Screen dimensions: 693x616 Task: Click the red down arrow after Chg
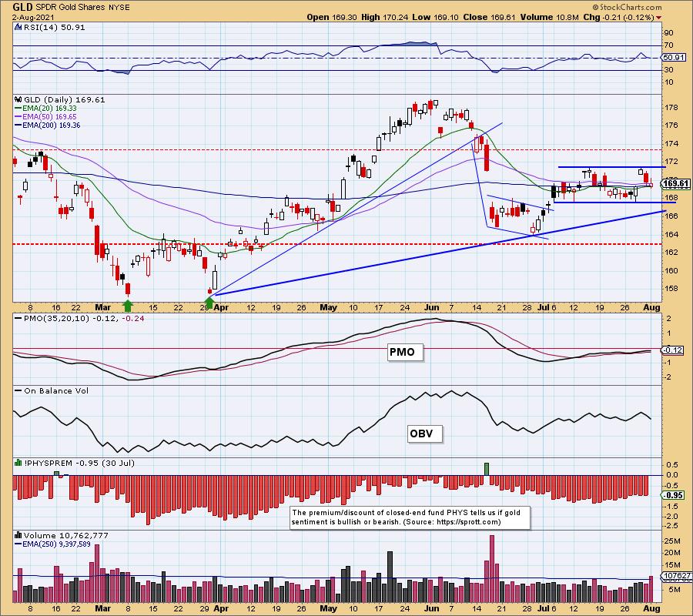[659, 18]
